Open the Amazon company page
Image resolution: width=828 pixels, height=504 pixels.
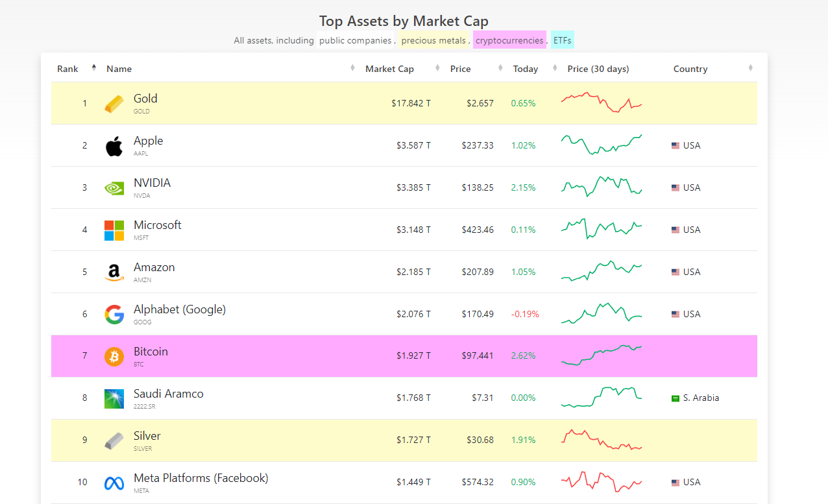click(x=154, y=267)
